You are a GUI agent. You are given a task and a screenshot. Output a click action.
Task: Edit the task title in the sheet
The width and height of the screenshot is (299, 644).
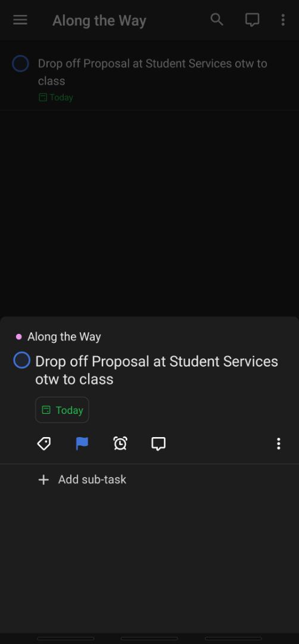tap(157, 370)
